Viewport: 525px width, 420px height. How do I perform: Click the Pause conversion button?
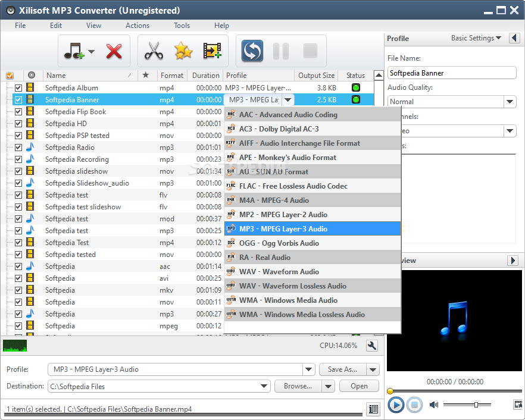pyautogui.click(x=281, y=51)
